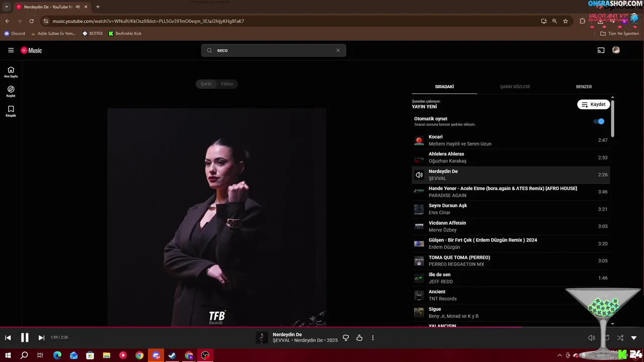Screen dimensions: 644x362
Task: Open browser zoom magnifier icon
Action: point(554,21)
